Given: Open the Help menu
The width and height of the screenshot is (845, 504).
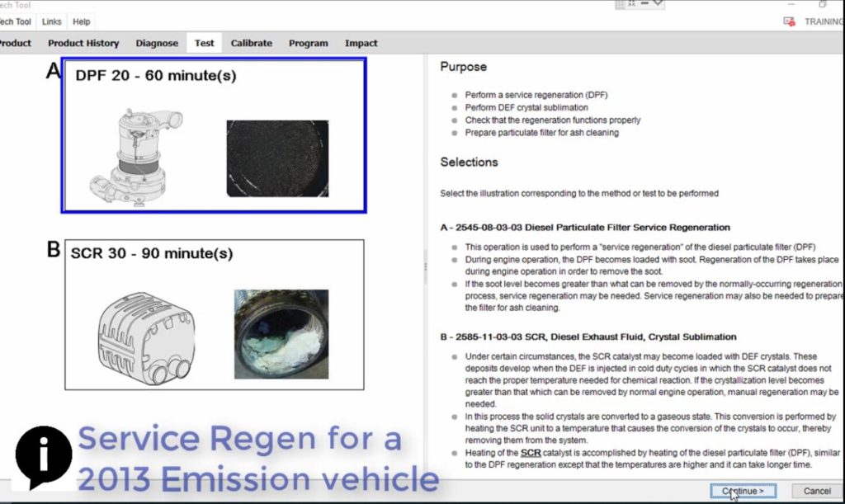Looking at the screenshot, I should pos(81,21).
